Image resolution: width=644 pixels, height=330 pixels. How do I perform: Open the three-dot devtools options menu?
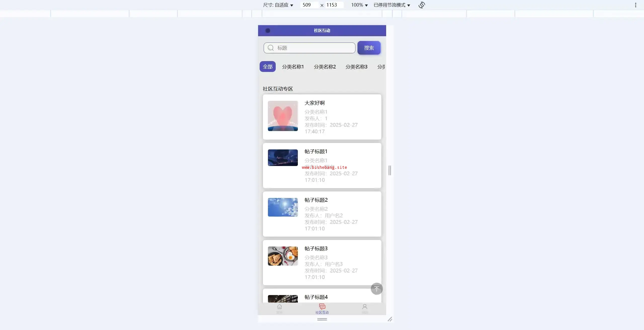pyautogui.click(x=635, y=5)
